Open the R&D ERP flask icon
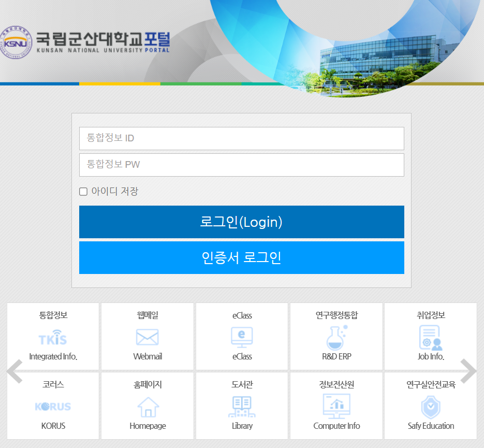This screenshot has width=484, height=448. coord(336,338)
